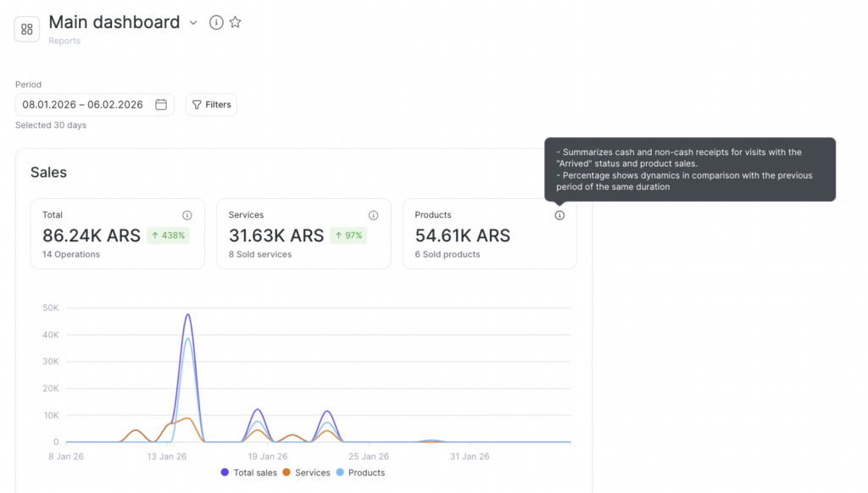Click info icon on Total card
This screenshot has height=493, width=868.
click(x=187, y=215)
